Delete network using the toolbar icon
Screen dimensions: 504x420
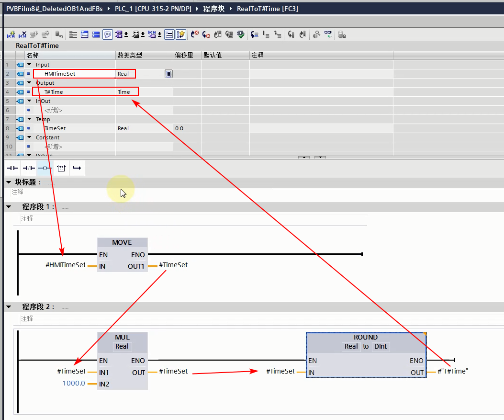pyautogui.click(x=22, y=34)
